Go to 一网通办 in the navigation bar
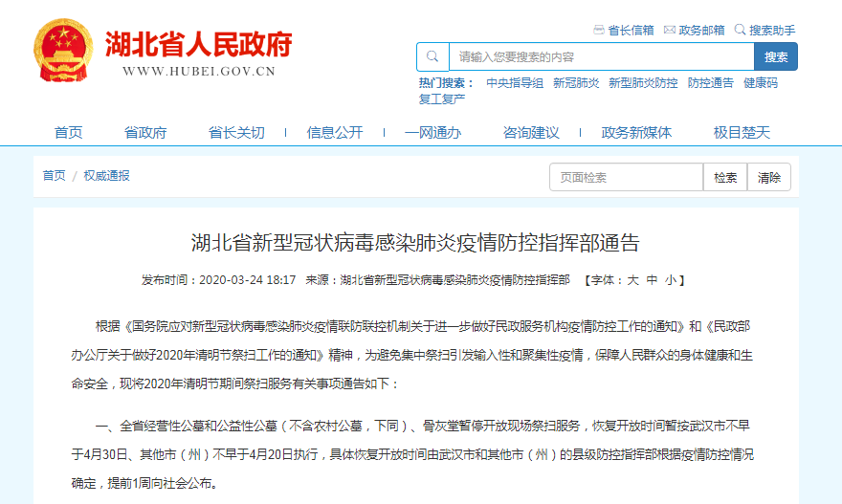The height and width of the screenshot is (504, 842). coord(432,132)
